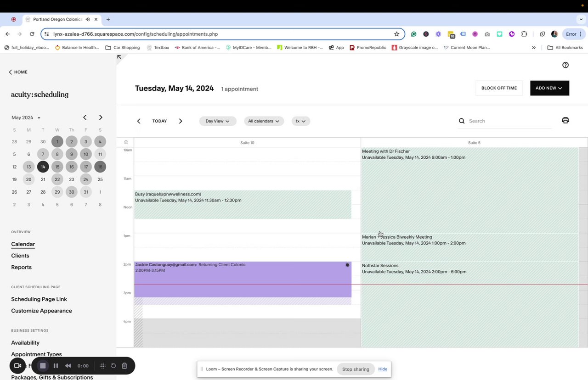This screenshot has width=588, height=380.
Task: Reload the browser page
Action: click(x=32, y=34)
